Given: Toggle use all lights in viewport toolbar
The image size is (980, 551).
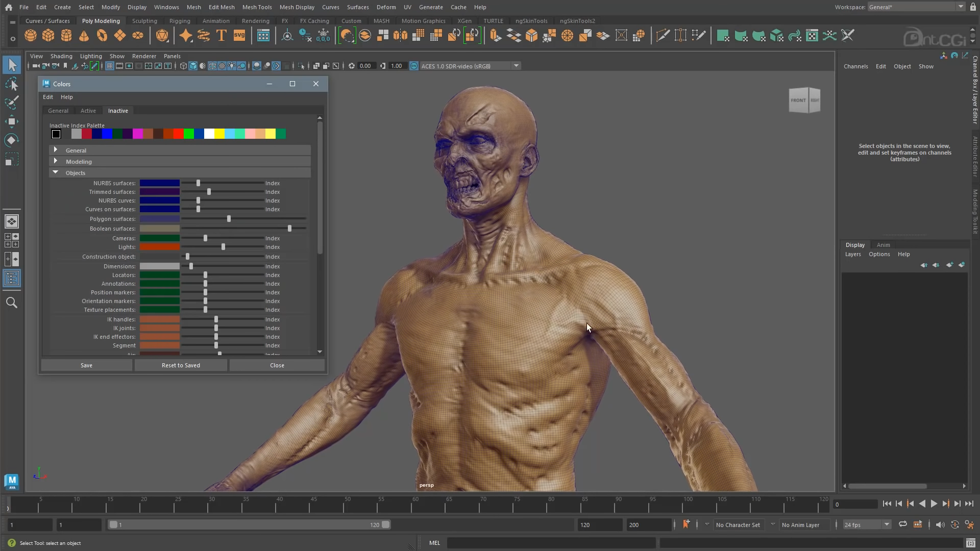Looking at the screenshot, I should [232, 66].
